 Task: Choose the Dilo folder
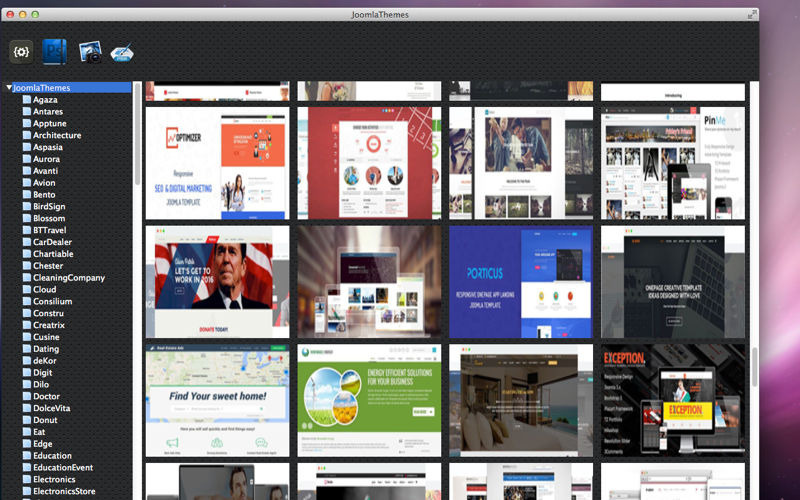(41, 384)
